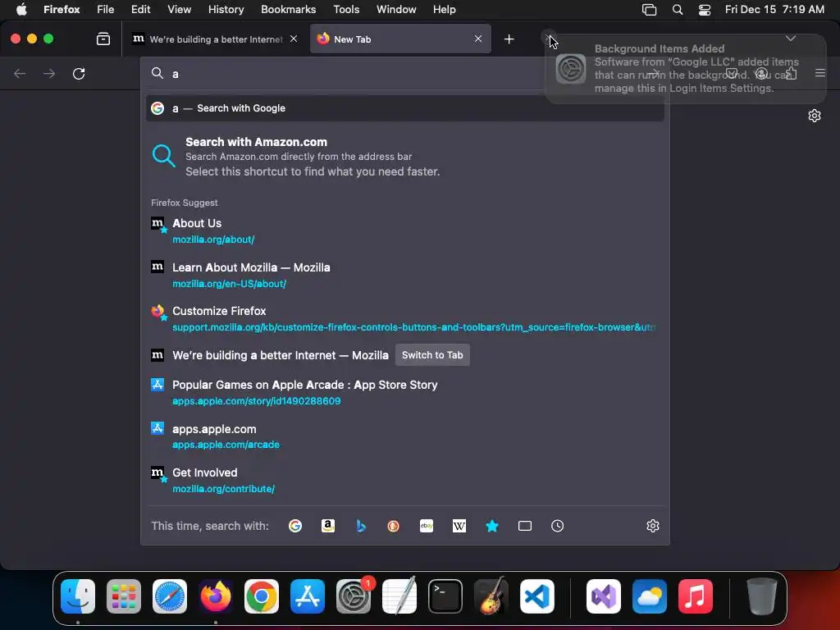Open Spotlight search in menu bar
This screenshot has width=840, height=630.
click(x=677, y=10)
